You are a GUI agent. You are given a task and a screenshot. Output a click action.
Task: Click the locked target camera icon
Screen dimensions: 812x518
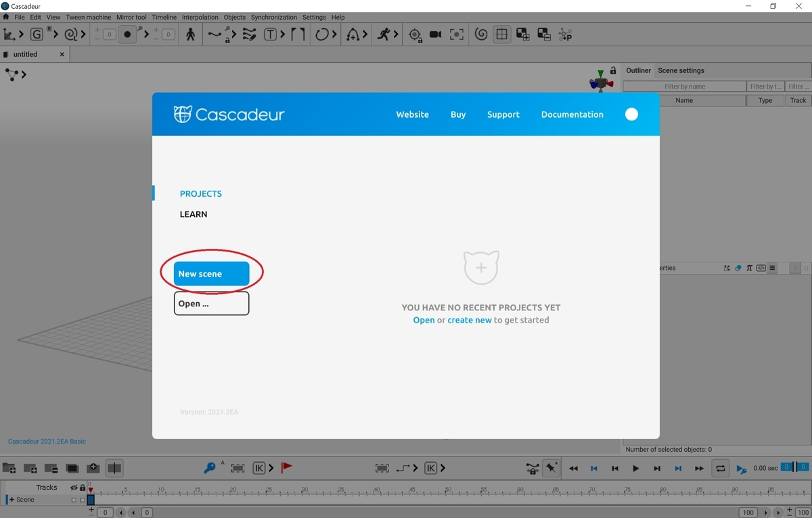pos(415,34)
